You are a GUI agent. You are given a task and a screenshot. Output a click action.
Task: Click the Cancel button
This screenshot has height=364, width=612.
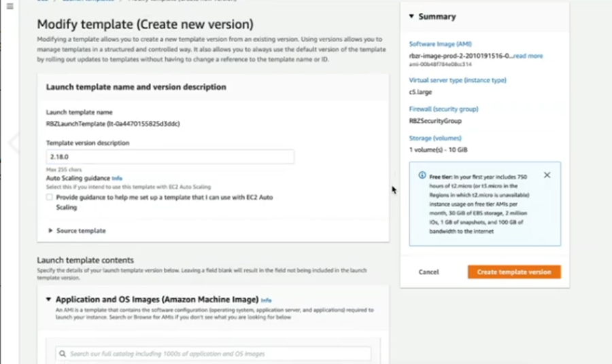pyautogui.click(x=428, y=272)
